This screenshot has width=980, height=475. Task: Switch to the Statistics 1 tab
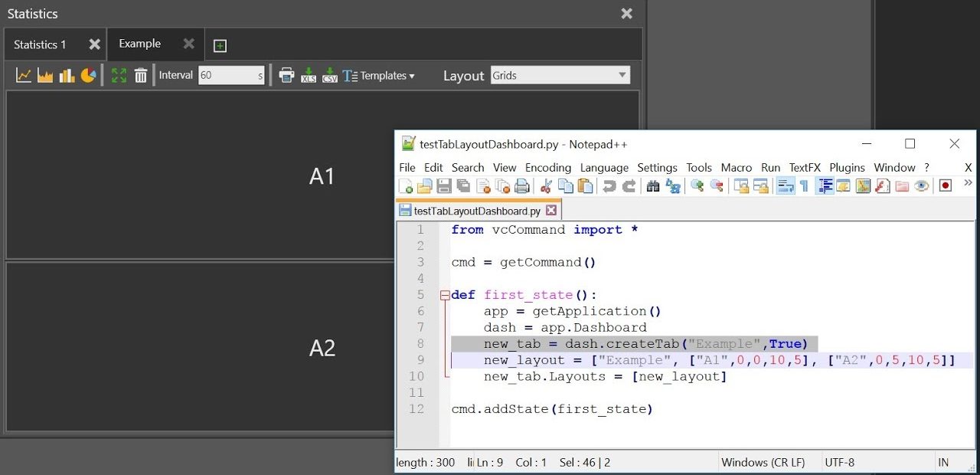[x=40, y=44]
